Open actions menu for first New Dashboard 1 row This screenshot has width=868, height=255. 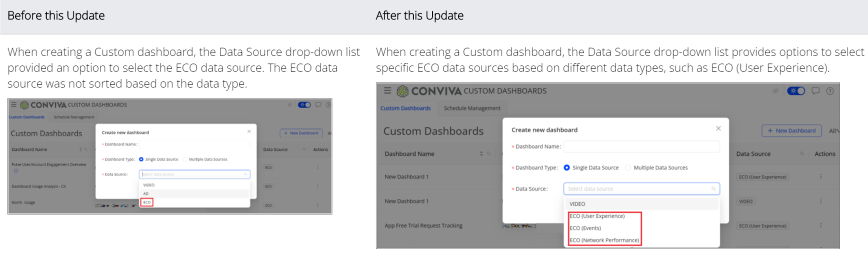(x=821, y=177)
